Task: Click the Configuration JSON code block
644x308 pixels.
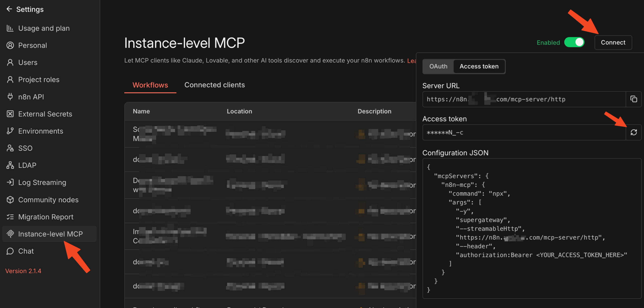Action: (532, 228)
